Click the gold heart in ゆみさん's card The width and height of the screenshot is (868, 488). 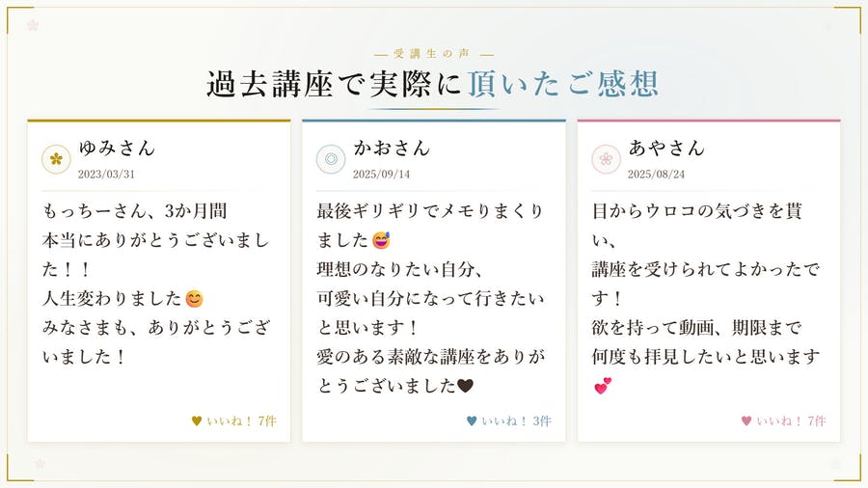click(x=197, y=420)
